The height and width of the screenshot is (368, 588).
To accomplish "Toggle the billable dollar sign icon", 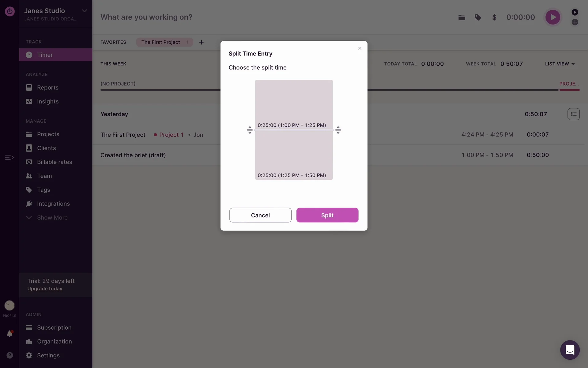I will (494, 17).
